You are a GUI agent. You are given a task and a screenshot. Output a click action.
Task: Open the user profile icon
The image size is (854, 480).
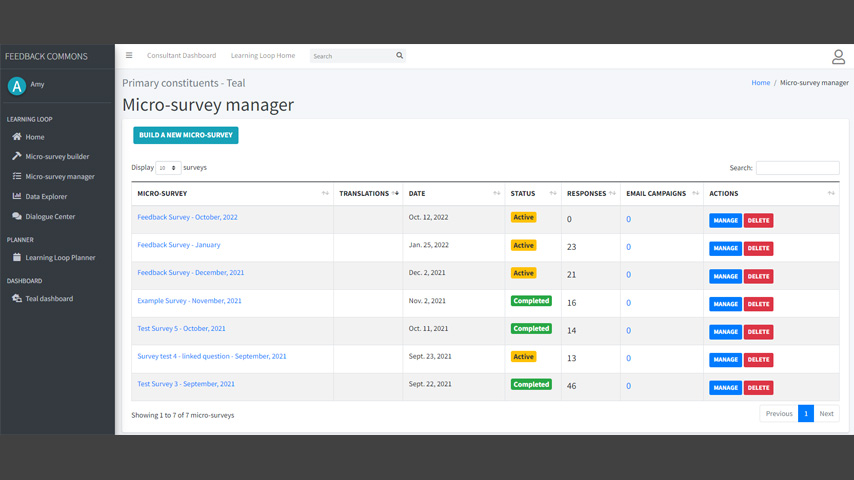pyautogui.click(x=838, y=57)
